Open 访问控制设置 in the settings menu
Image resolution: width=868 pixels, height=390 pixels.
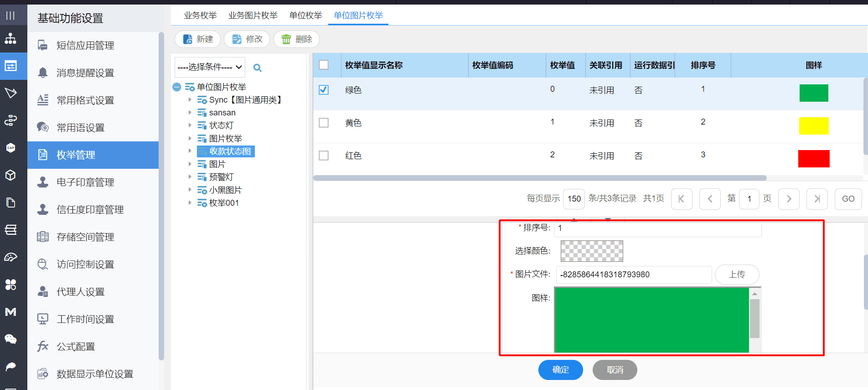(93, 265)
